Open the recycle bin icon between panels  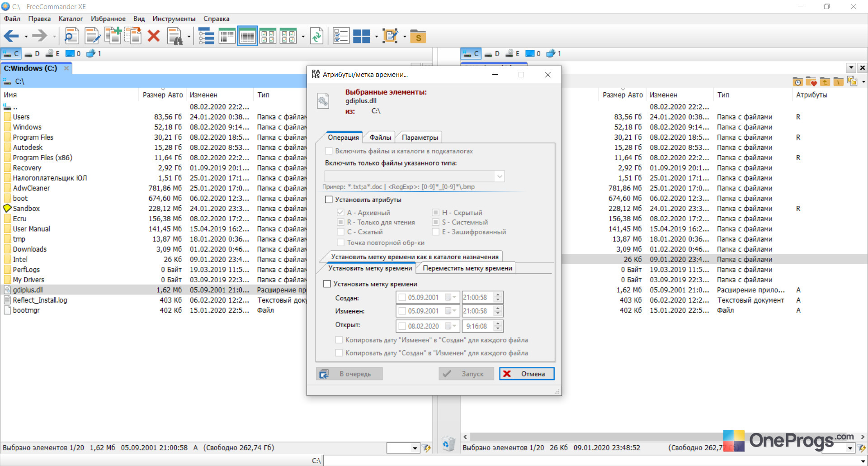tap(448, 444)
